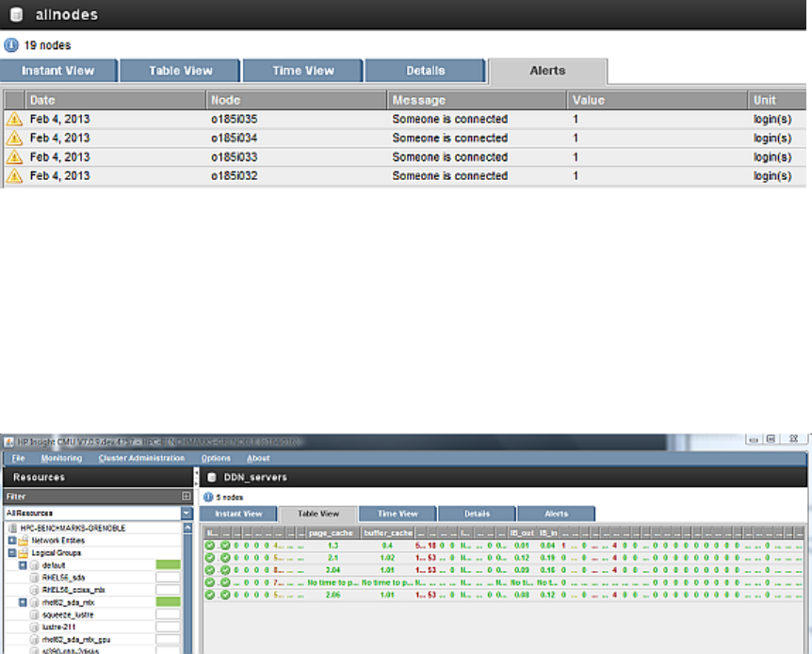This screenshot has height=654, width=812.
Task: Expand the Network Entities tree node
Action: pyautogui.click(x=11, y=541)
